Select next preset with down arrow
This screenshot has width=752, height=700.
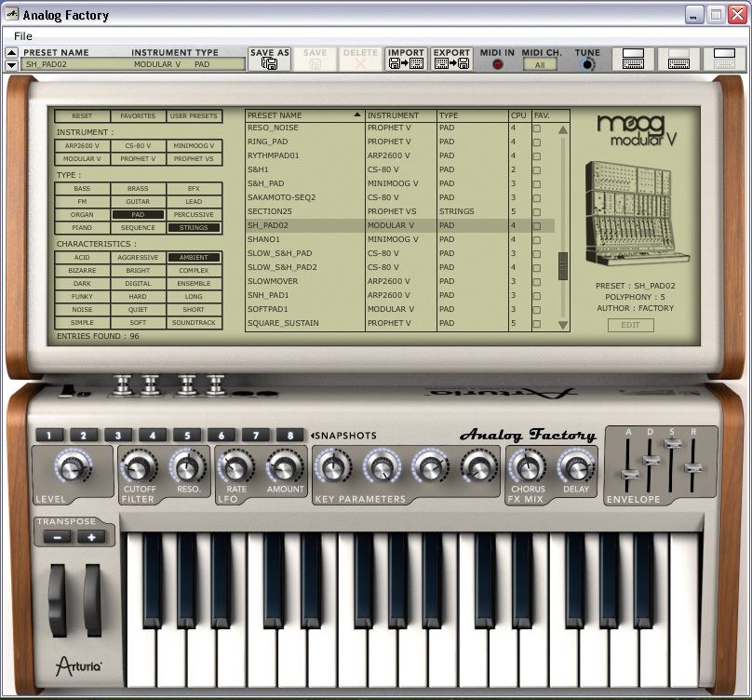point(11,65)
